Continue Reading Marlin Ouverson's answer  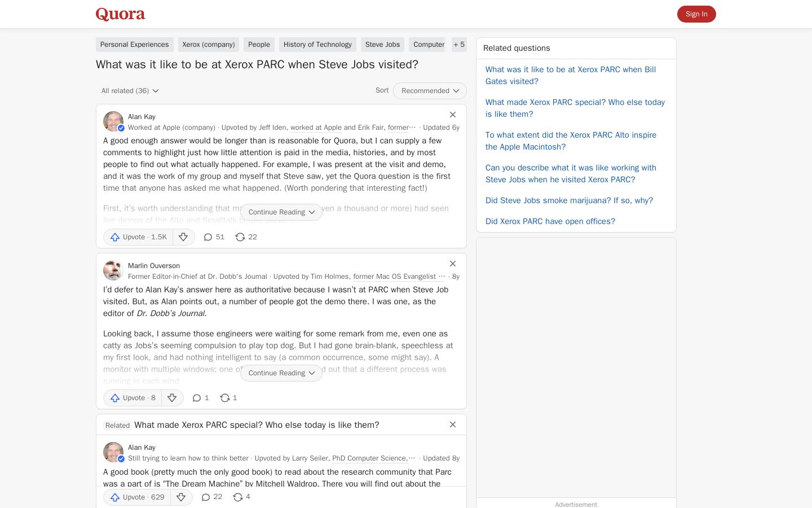[281, 373]
